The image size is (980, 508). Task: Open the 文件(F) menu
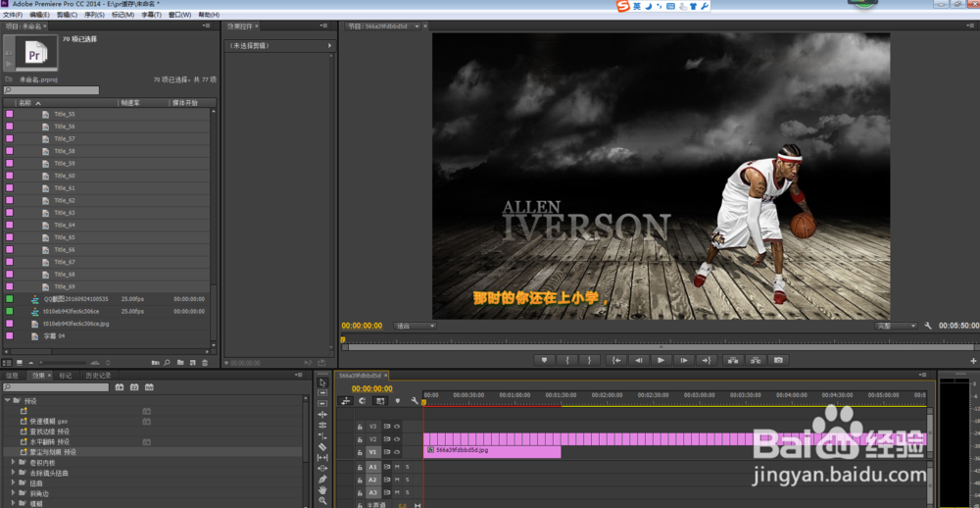click(x=13, y=15)
